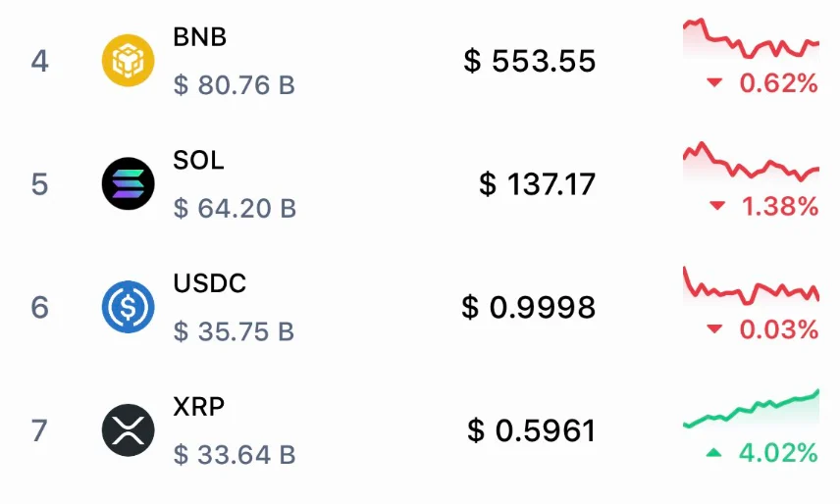Click BNB red down-arrow change indicator

click(x=715, y=82)
